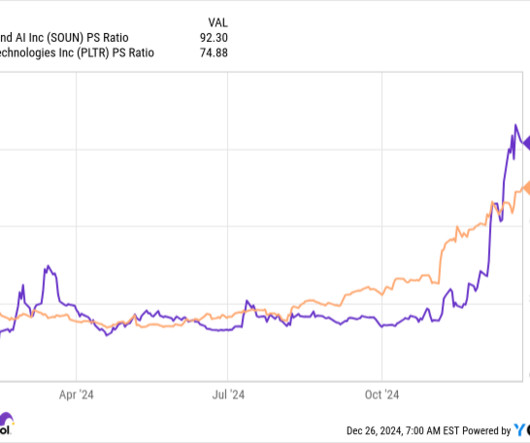This screenshot has height=443, width=530.
Task: Click the VAL column header
Action: (x=218, y=23)
